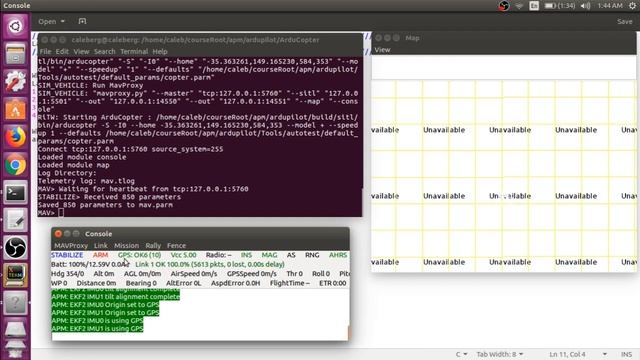Open the Wi-Fi network indicator

tap(519, 6)
